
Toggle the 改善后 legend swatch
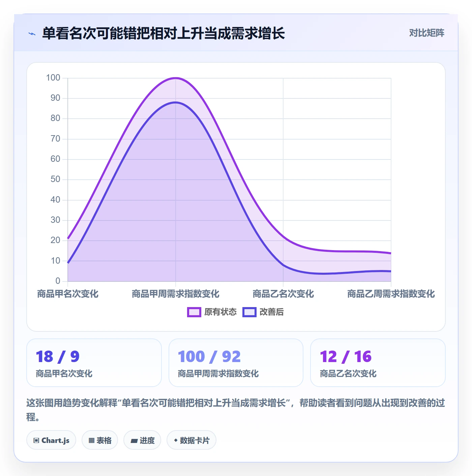pyautogui.click(x=249, y=312)
